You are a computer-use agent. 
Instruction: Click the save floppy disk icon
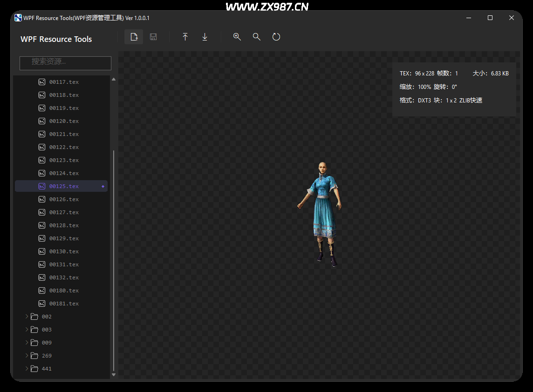pos(153,37)
